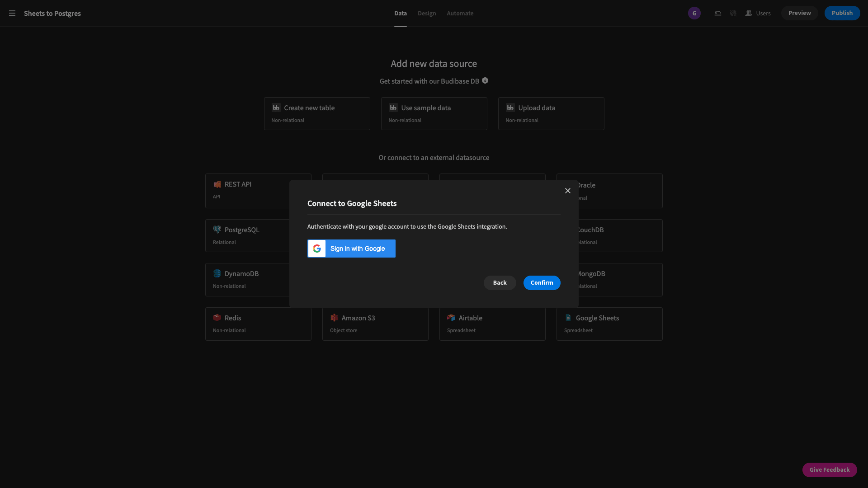The width and height of the screenshot is (868, 488).
Task: Click the Google logo on sign-in button
Action: click(317, 249)
